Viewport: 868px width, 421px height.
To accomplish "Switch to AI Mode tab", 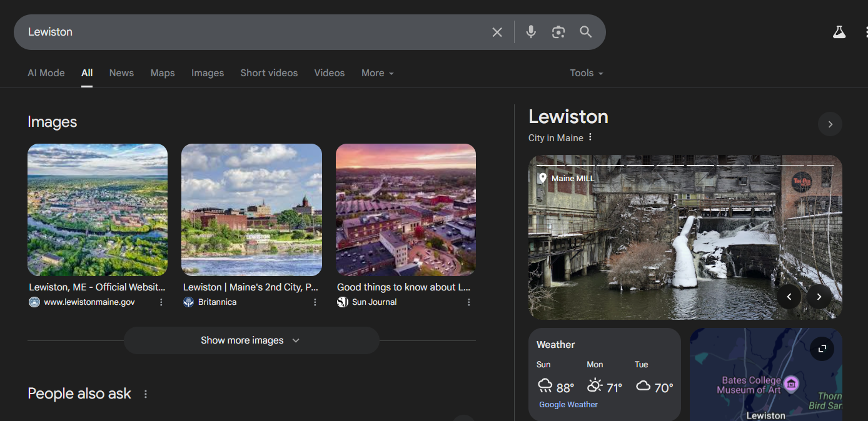I will point(46,73).
